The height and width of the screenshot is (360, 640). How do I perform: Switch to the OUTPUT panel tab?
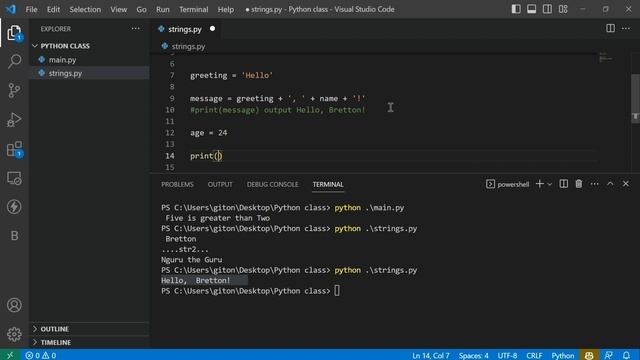point(220,184)
